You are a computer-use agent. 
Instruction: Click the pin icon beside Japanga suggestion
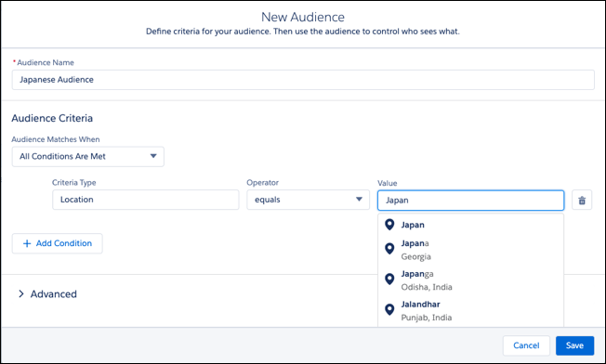(389, 279)
